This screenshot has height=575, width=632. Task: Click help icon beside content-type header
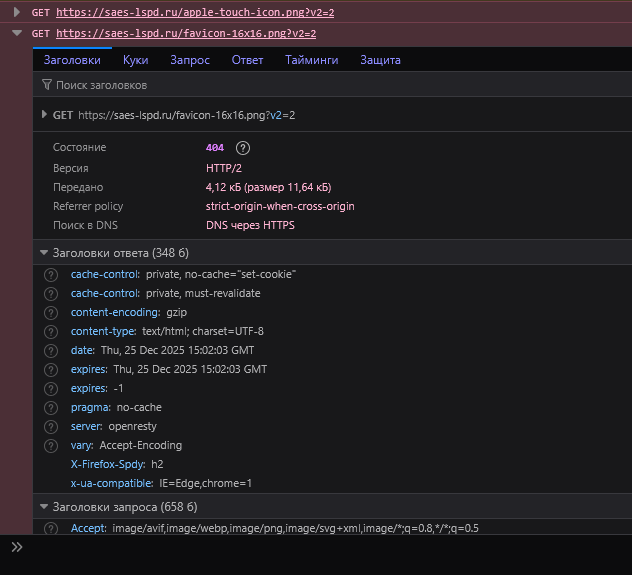51,331
